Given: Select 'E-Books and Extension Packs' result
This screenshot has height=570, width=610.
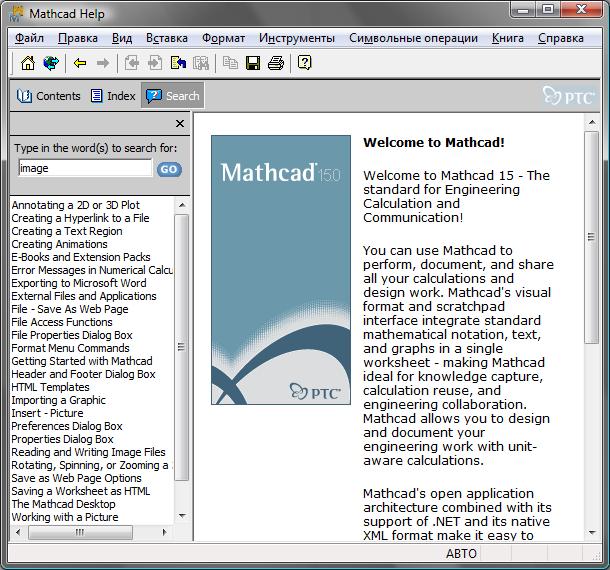Looking at the screenshot, I should tap(81, 257).
